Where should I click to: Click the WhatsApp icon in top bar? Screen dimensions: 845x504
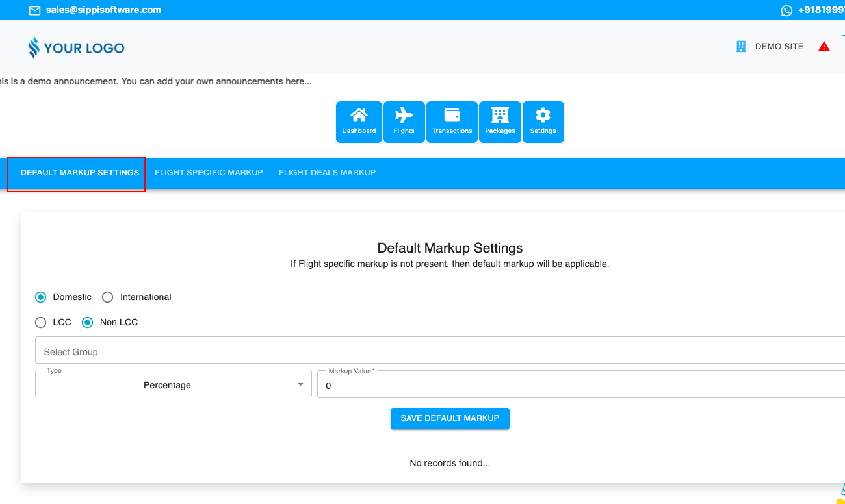[x=786, y=10]
